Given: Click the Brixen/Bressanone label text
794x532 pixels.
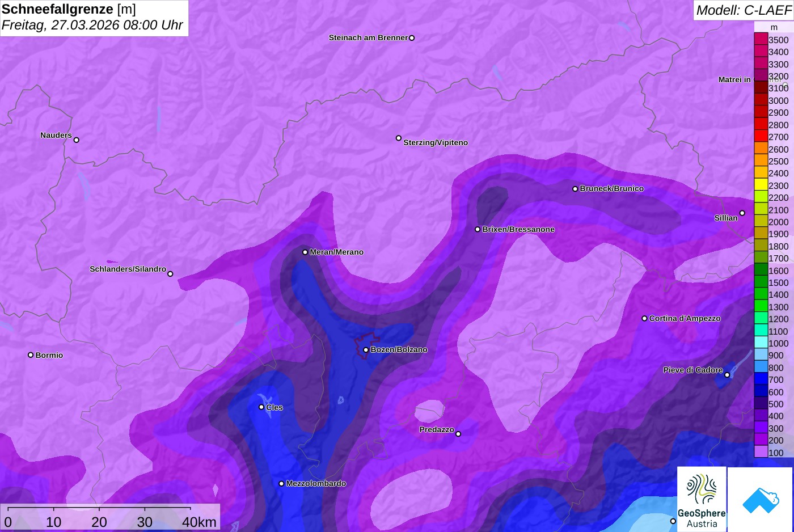Looking at the screenshot, I should [x=518, y=229].
